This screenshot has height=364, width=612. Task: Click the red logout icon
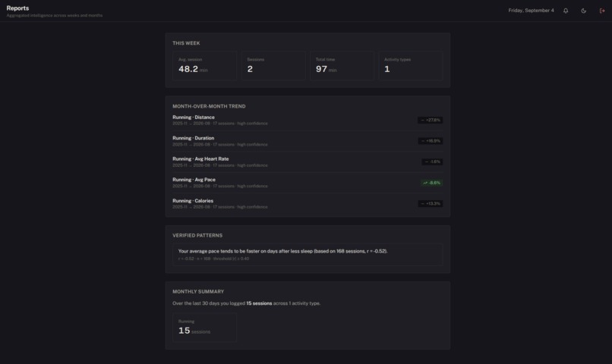pos(602,11)
